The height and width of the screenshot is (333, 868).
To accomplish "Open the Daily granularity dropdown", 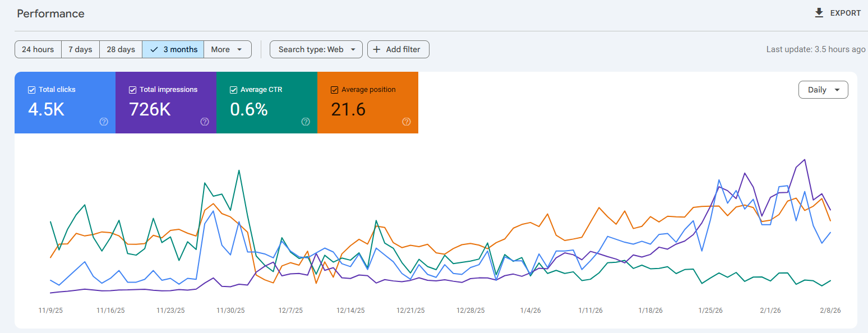I will click(x=823, y=89).
